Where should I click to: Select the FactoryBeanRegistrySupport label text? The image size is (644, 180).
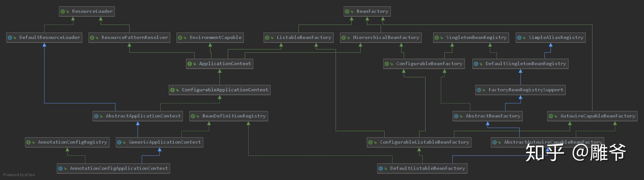pos(526,90)
